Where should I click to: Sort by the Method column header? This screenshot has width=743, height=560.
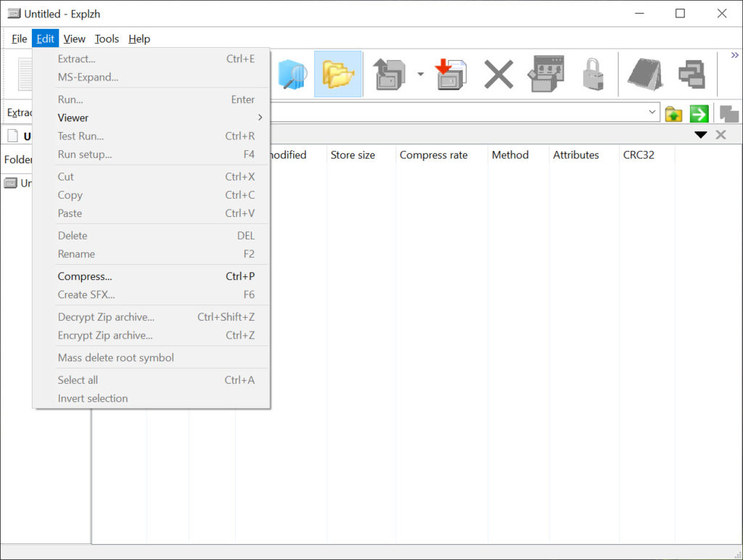pos(518,155)
